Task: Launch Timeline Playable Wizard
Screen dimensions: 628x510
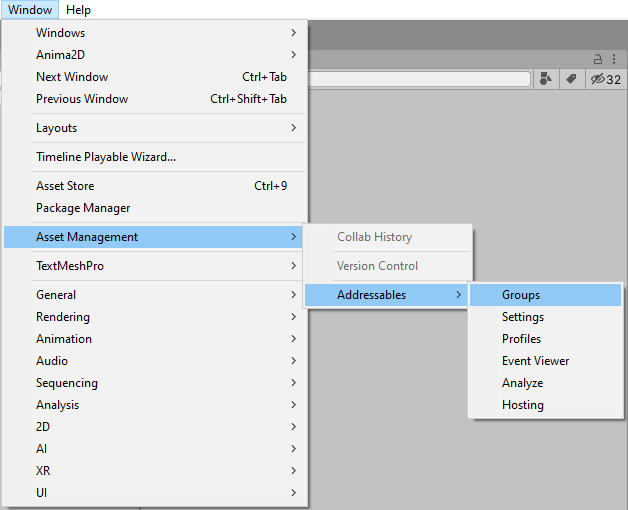Action: tap(106, 157)
